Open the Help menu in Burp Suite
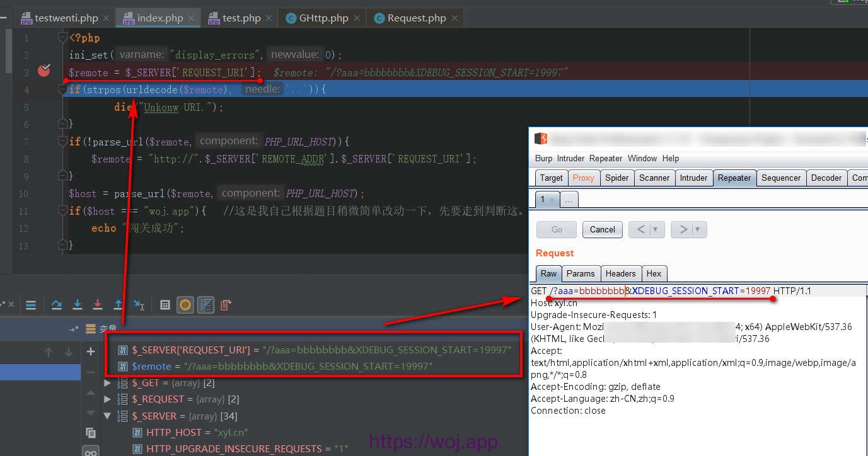Viewport: 868px width, 456px height. click(671, 158)
